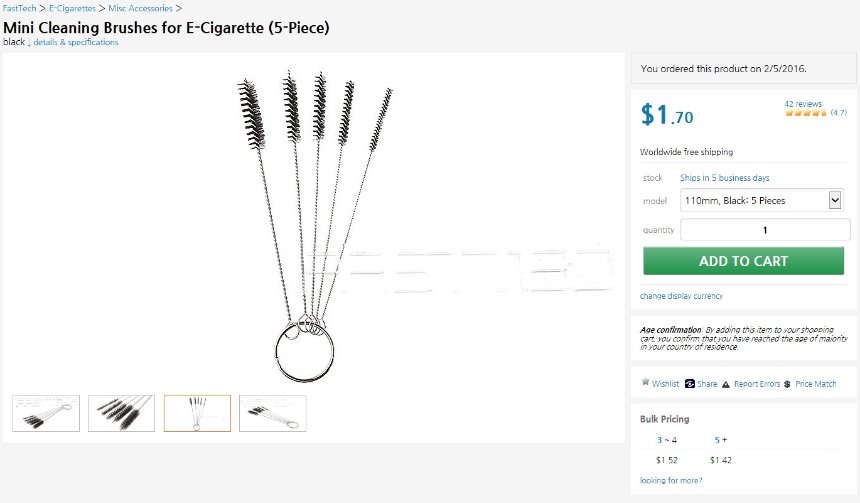Screen dimensions: 860x503
Task: Click the details & specifications link
Action: (75, 42)
